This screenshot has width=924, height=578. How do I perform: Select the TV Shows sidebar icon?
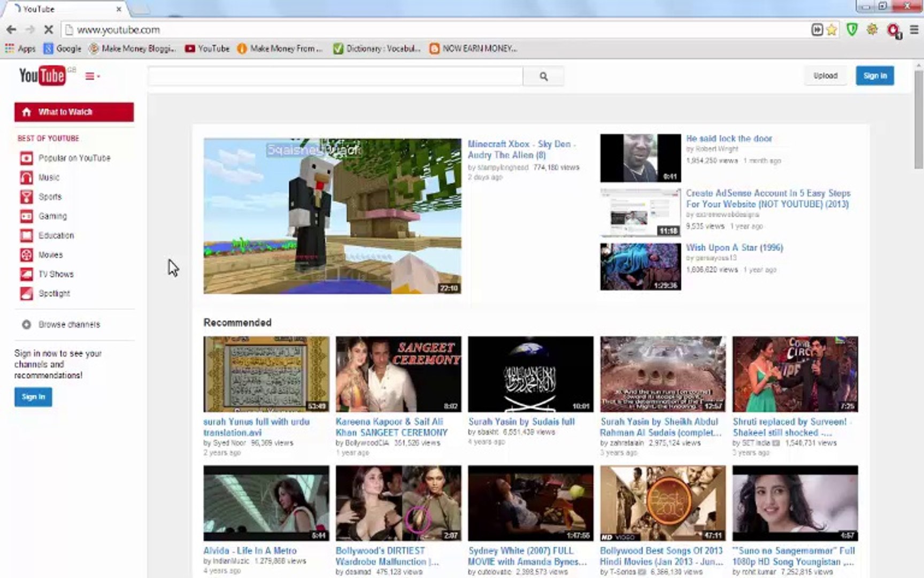pyautogui.click(x=26, y=274)
